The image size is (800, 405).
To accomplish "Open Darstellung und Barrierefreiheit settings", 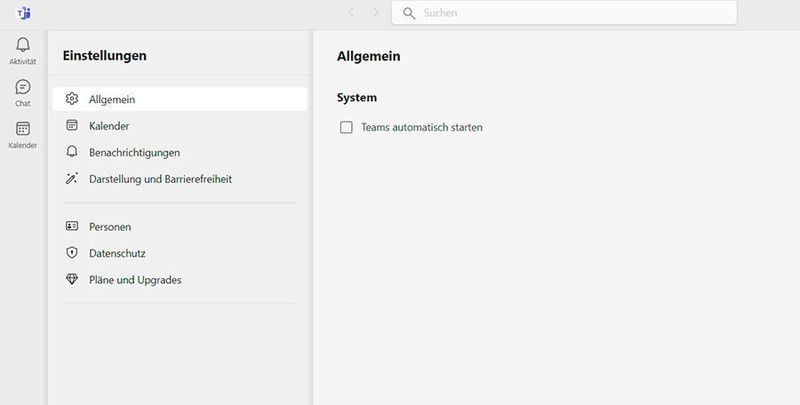I will point(160,179).
